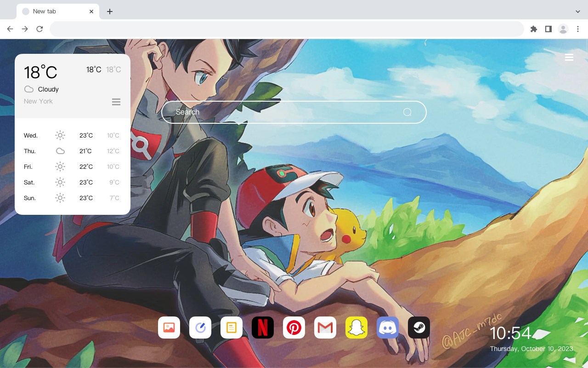Click into the Search box

click(294, 112)
